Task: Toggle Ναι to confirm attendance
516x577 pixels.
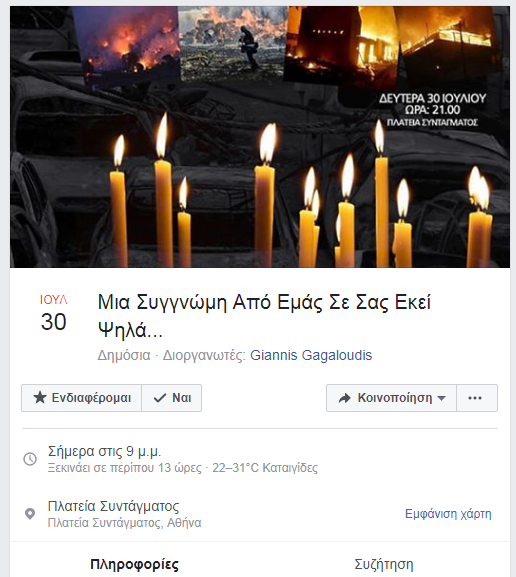Action: click(x=172, y=398)
